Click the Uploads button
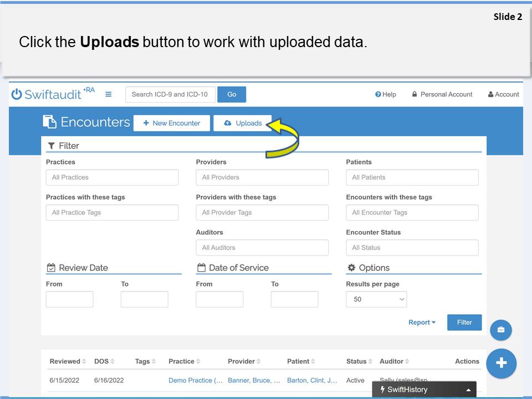 pyautogui.click(x=242, y=123)
